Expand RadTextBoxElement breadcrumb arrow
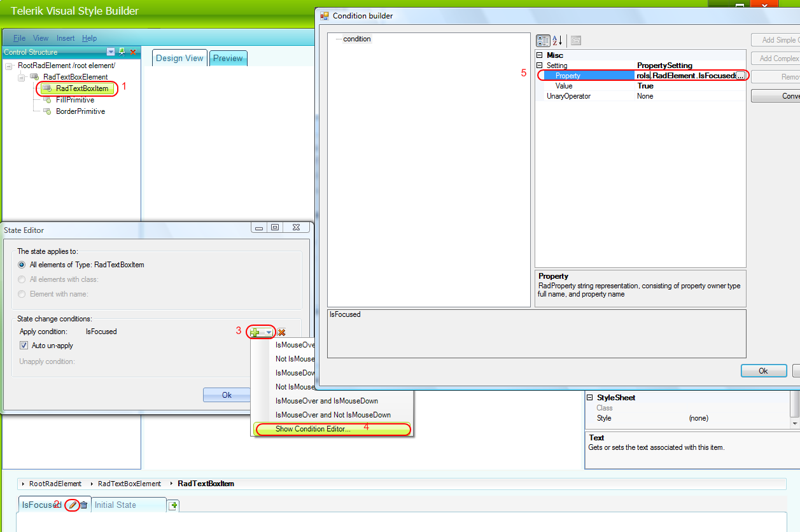The image size is (800, 532). pos(92,484)
